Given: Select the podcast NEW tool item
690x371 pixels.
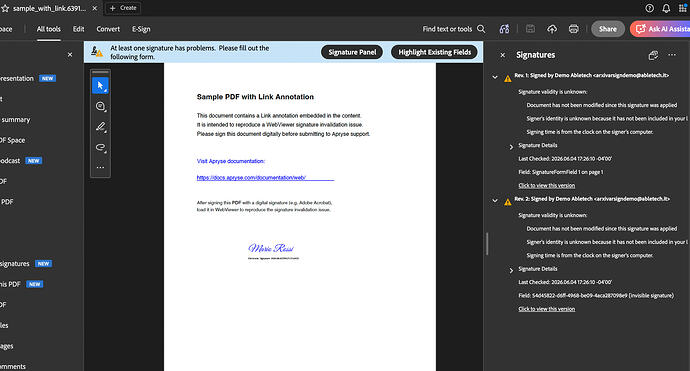Looking at the screenshot, I should [21, 161].
